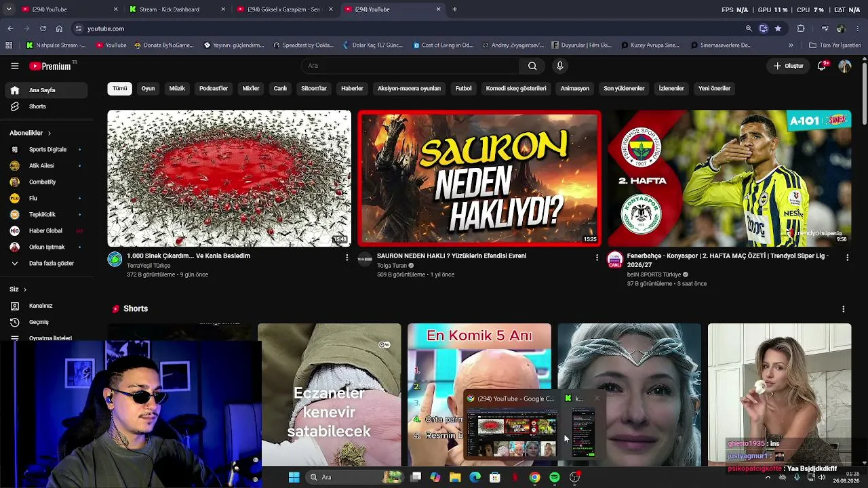Open the 'Tolga Turan' channel name link
The image size is (868, 488).
391,266
